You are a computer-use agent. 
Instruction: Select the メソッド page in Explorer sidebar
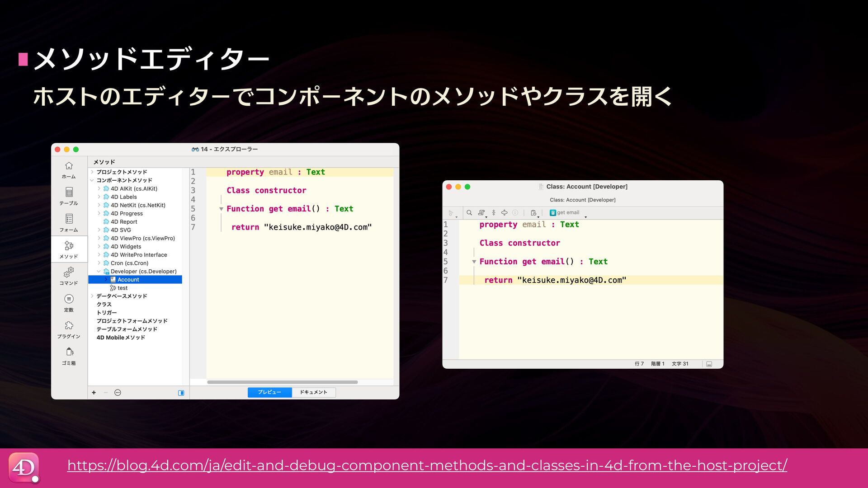69,250
